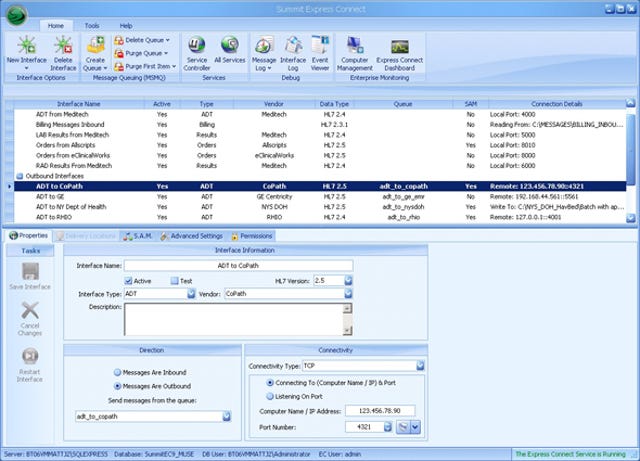
Task: Click the New Interface icon
Action: pyautogui.click(x=27, y=44)
